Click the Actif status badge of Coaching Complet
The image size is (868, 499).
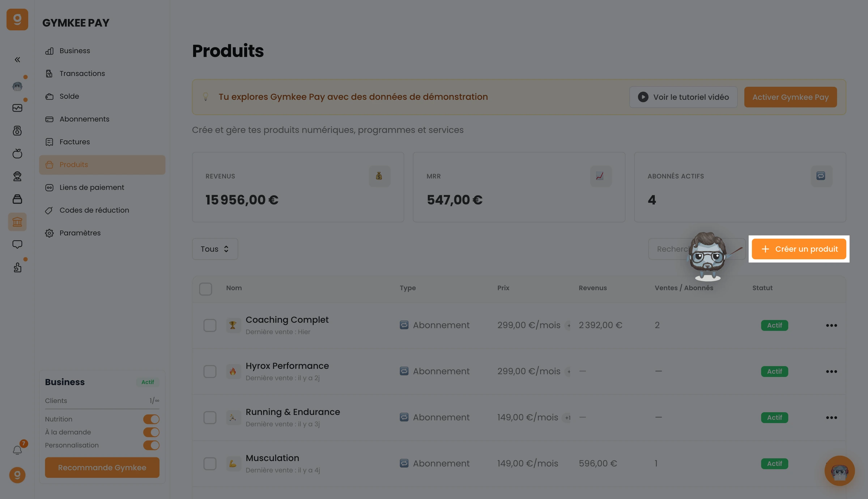[774, 325]
